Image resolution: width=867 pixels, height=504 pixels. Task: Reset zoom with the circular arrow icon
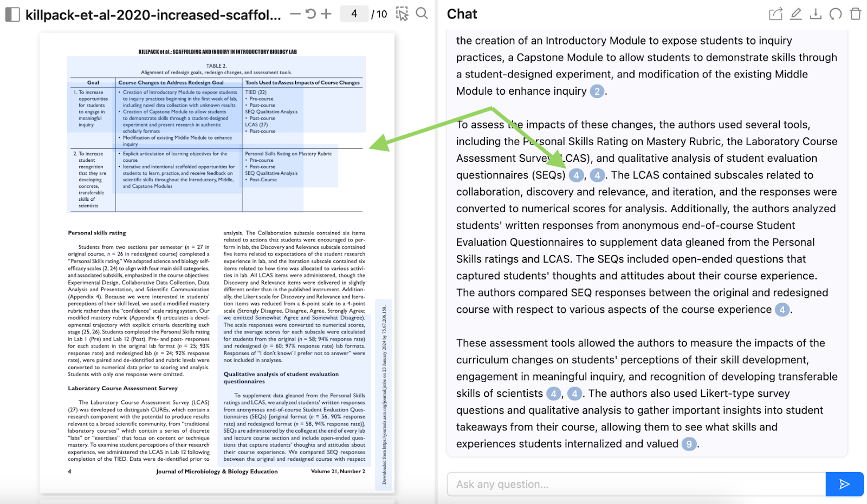click(310, 14)
